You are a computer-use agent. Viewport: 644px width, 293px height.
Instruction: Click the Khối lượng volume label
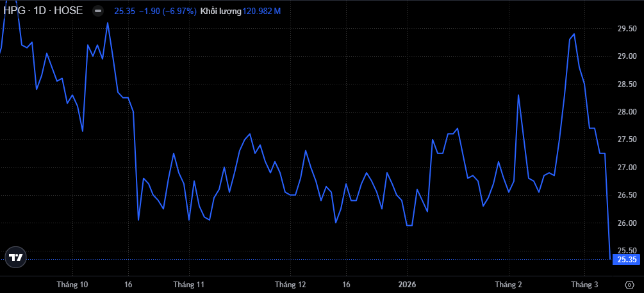(220, 12)
